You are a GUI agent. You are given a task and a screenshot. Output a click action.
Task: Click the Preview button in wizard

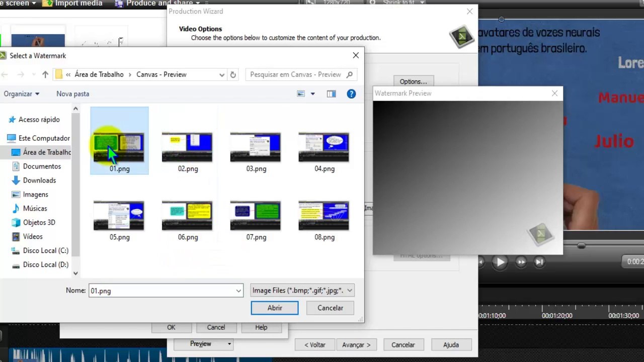click(200, 344)
